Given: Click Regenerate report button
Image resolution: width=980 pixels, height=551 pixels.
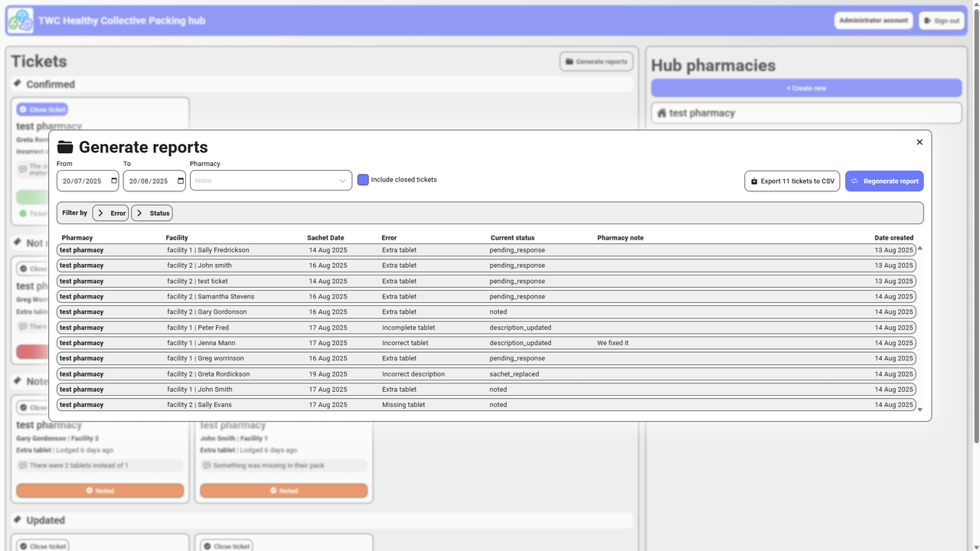Looking at the screenshot, I should 884,181.
